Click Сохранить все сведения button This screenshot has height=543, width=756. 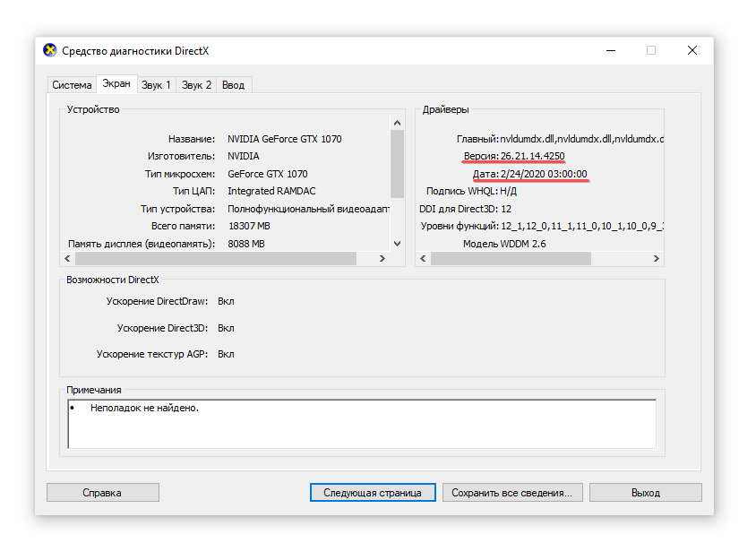pyautogui.click(x=512, y=492)
